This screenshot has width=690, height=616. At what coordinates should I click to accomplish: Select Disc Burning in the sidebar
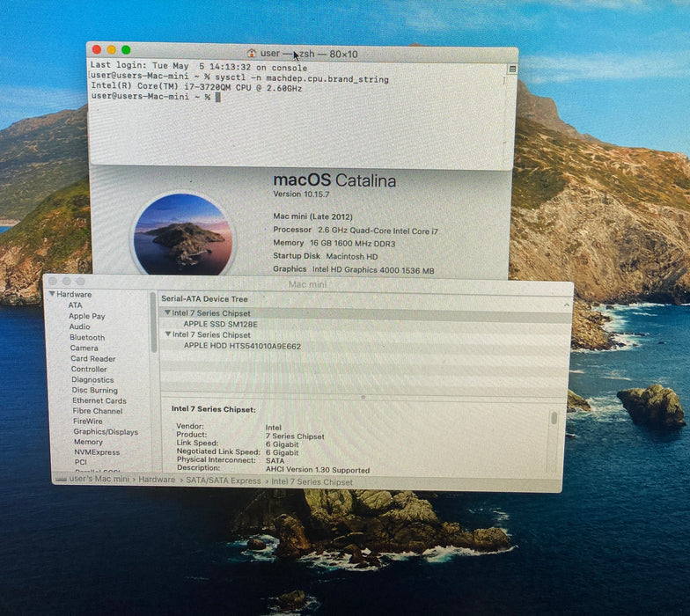click(x=95, y=391)
